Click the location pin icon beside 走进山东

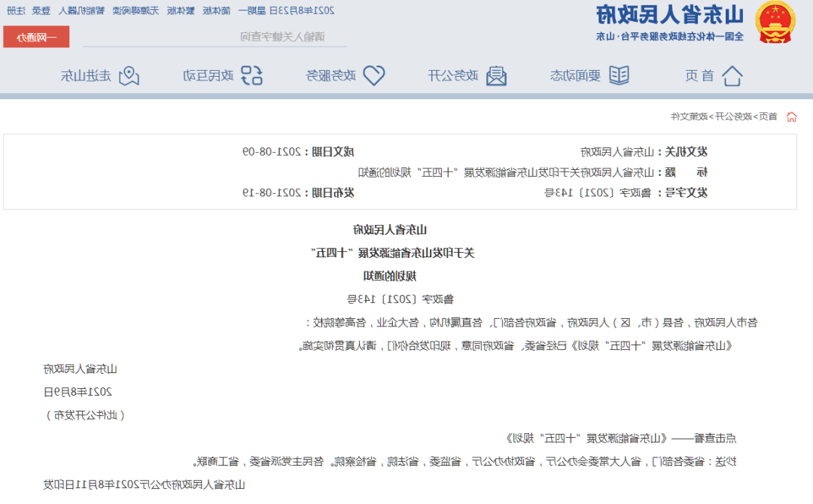(127, 74)
